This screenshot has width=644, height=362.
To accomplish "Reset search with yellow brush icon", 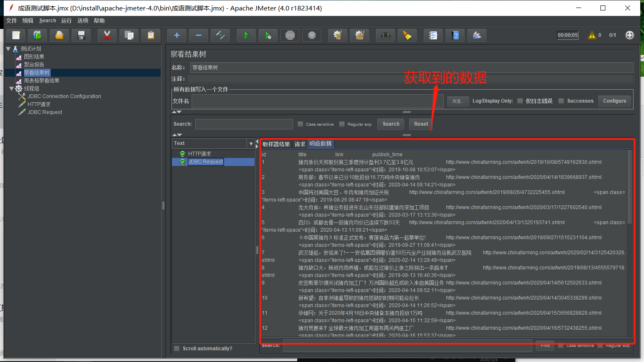I will click(x=408, y=35).
